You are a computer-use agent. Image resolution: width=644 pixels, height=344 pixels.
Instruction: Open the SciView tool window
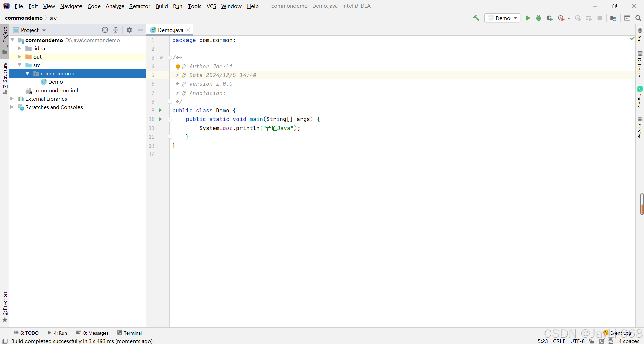tap(640, 128)
